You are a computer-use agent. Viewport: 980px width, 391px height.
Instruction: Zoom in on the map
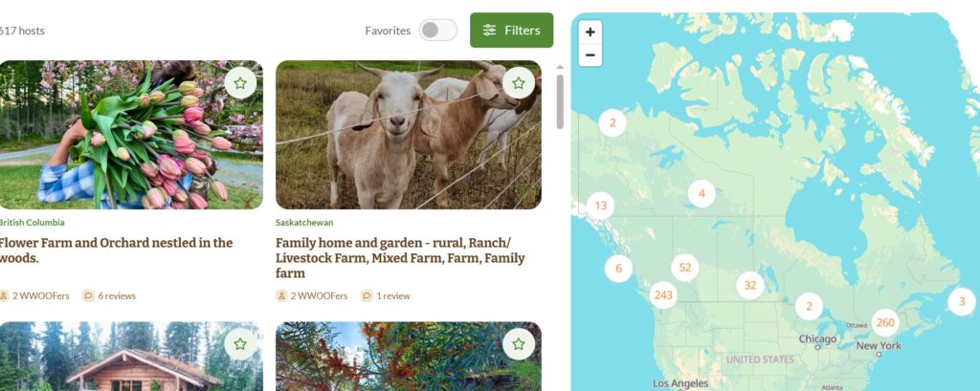(590, 32)
